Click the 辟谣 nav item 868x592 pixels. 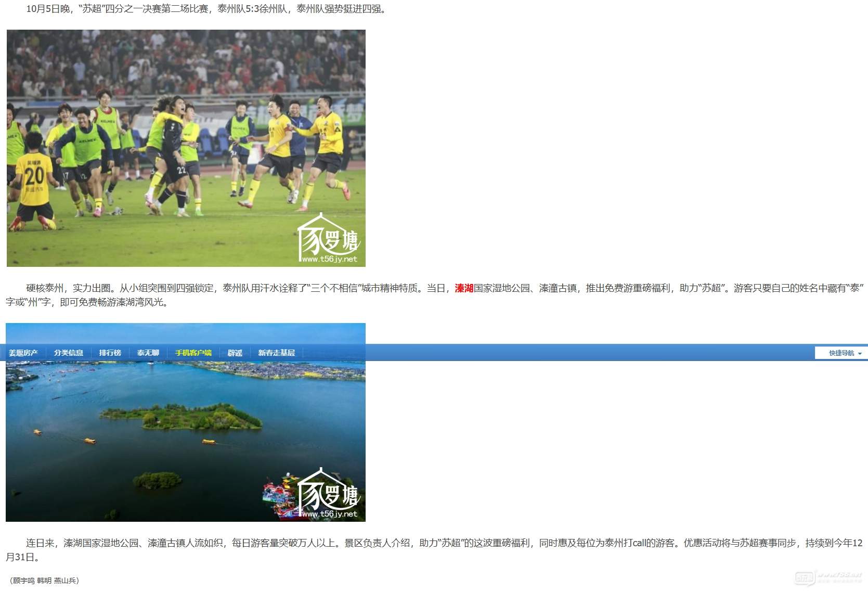click(235, 353)
